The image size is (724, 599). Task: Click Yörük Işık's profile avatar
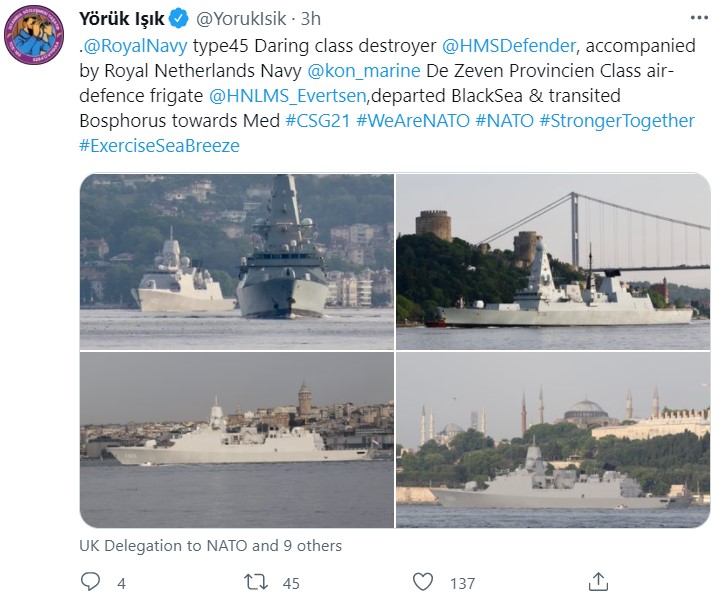point(37,38)
